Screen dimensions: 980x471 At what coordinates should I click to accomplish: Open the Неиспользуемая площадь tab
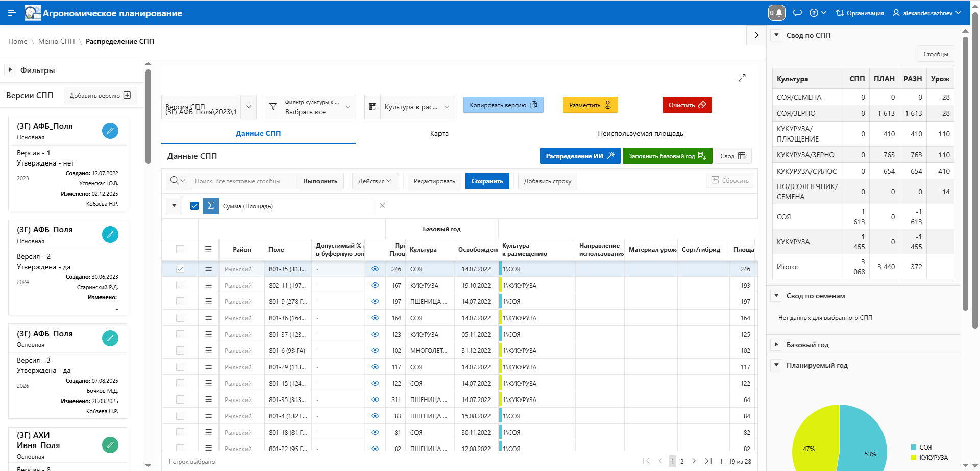pos(640,133)
